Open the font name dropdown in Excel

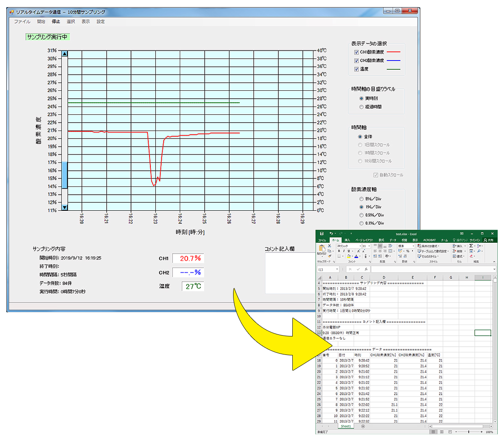click(x=360, y=246)
